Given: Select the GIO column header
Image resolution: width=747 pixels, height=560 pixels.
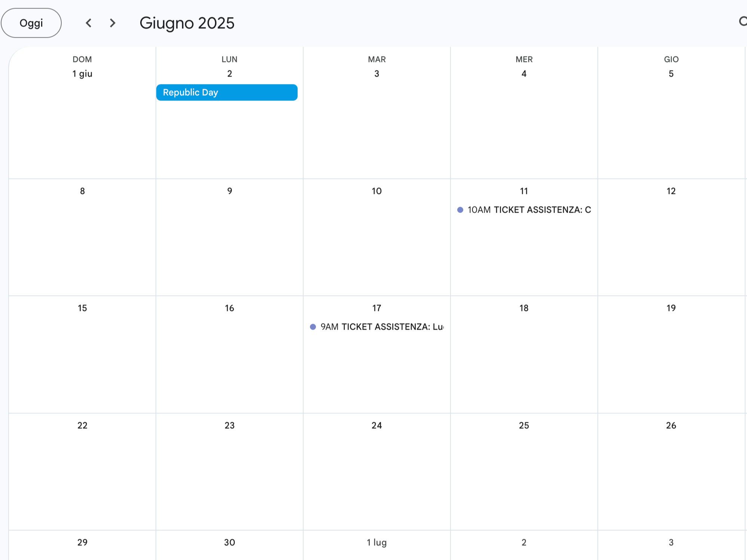Looking at the screenshot, I should [671, 59].
